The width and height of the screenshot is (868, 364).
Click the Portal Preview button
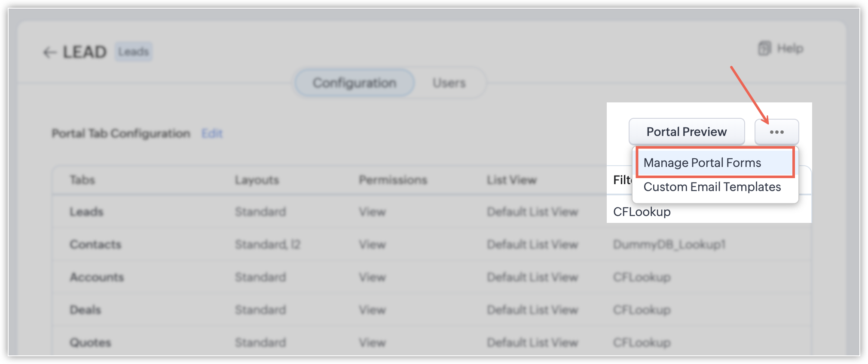686,132
